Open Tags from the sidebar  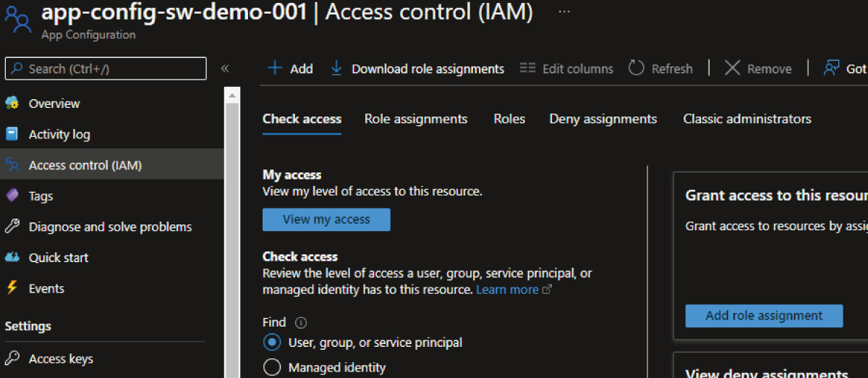point(41,196)
